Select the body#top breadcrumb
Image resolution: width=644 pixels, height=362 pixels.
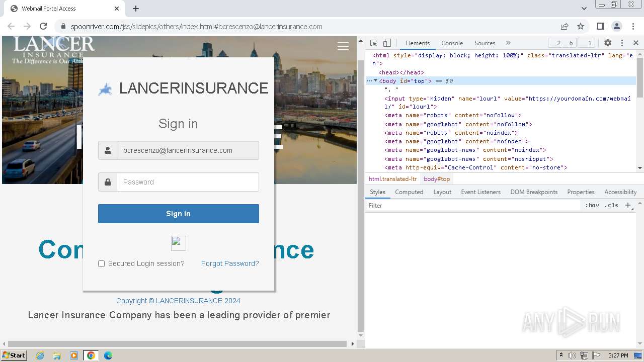point(437,179)
